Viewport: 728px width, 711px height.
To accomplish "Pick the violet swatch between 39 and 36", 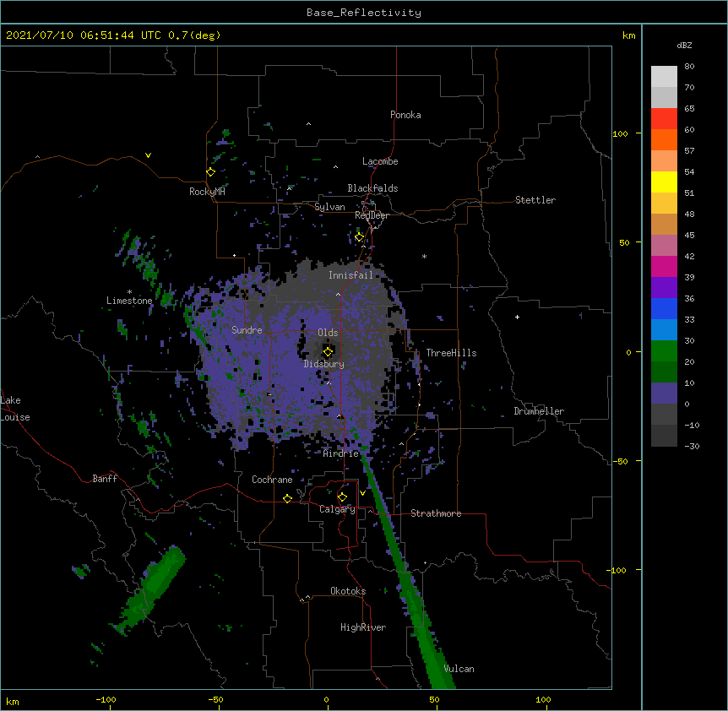I will click(x=664, y=287).
